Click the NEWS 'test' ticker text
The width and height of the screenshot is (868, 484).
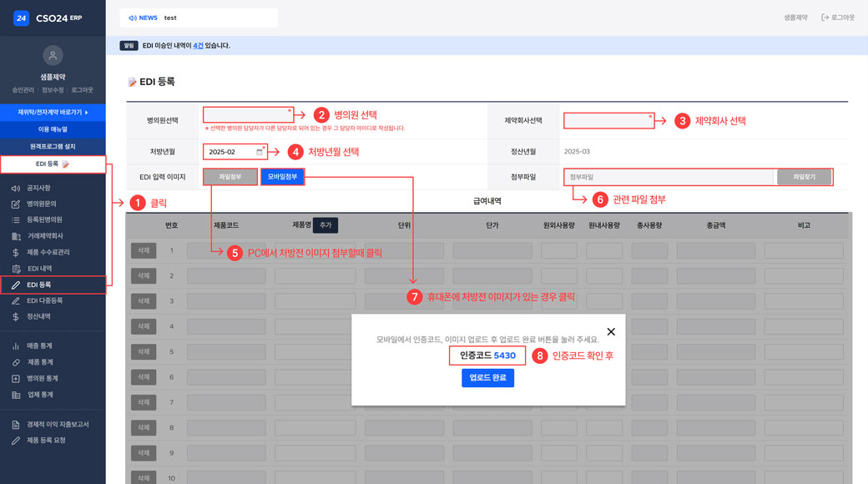point(170,18)
